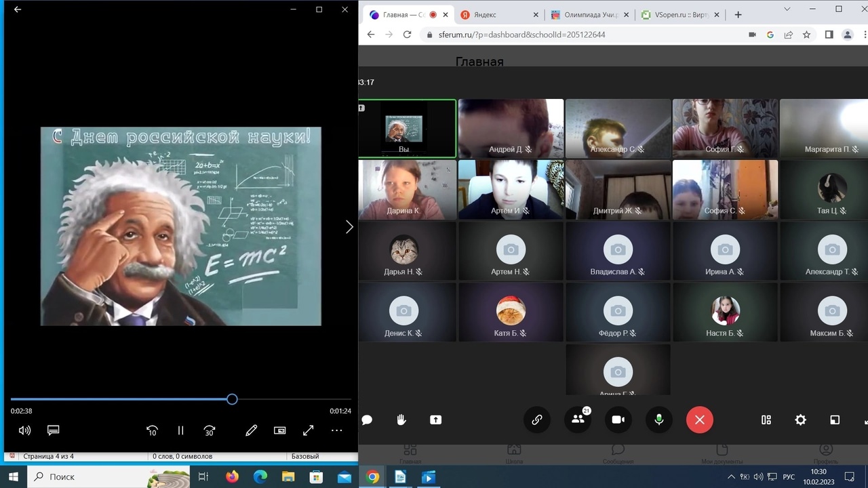End the call with the red button
The height and width of the screenshot is (488, 868).
[700, 420]
